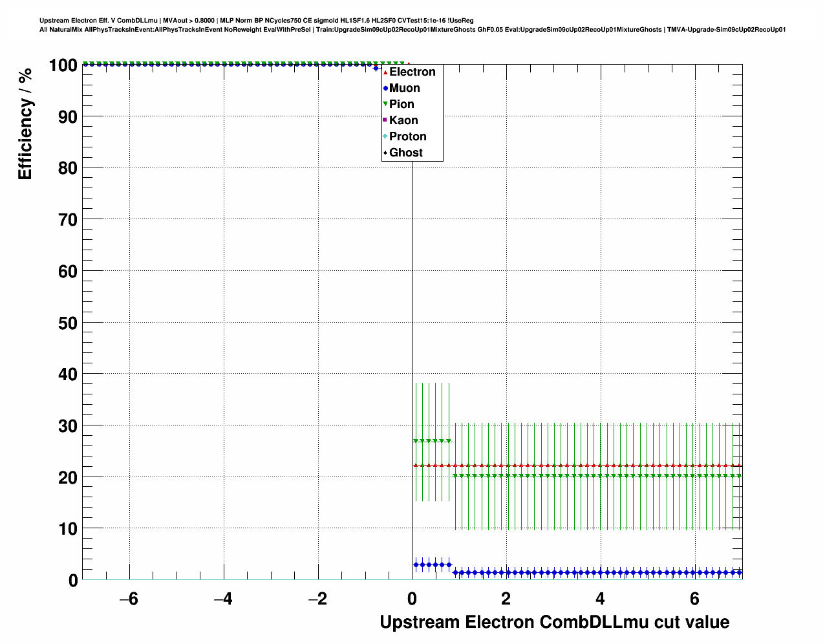Select the 'Efficiency / %' y-axis title
The image size is (825, 644).
point(25,123)
